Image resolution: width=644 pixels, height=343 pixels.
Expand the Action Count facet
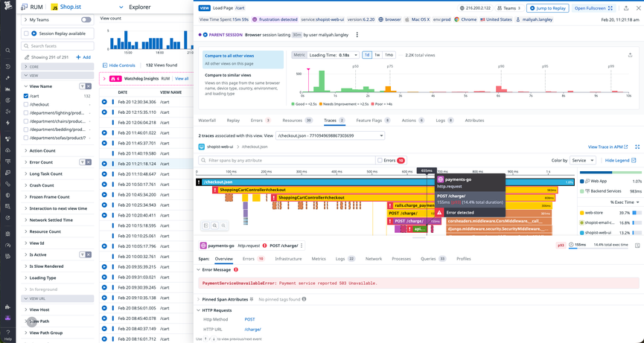[x=26, y=151]
